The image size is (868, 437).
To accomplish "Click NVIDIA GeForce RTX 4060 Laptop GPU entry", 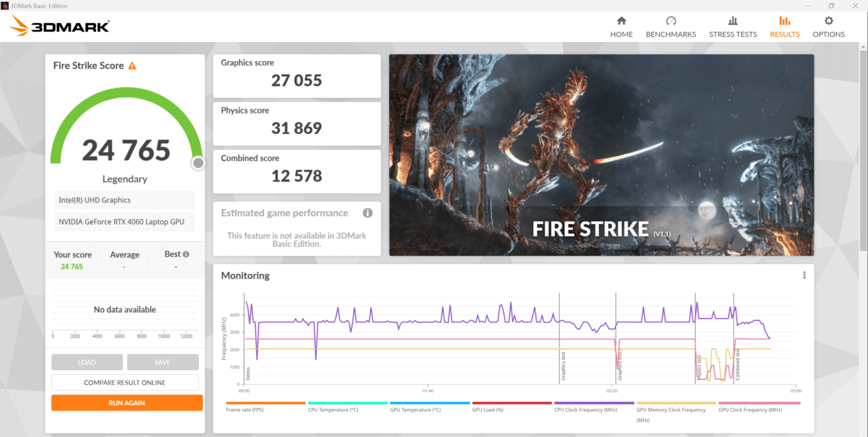I will [125, 222].
